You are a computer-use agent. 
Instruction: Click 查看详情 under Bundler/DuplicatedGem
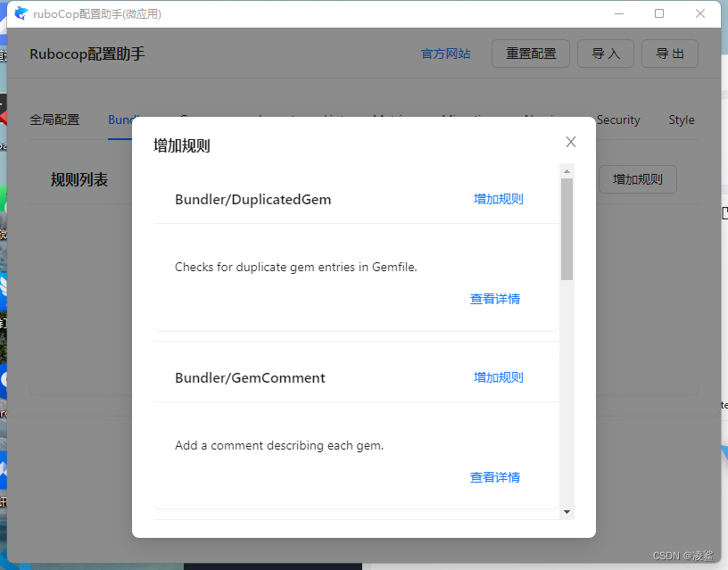(495, 298)
